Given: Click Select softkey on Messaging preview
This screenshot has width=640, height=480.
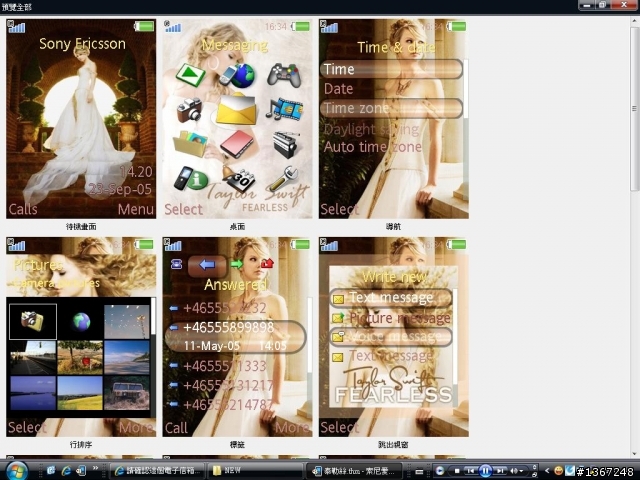Looking at the screenshot, I should point(183,209).
